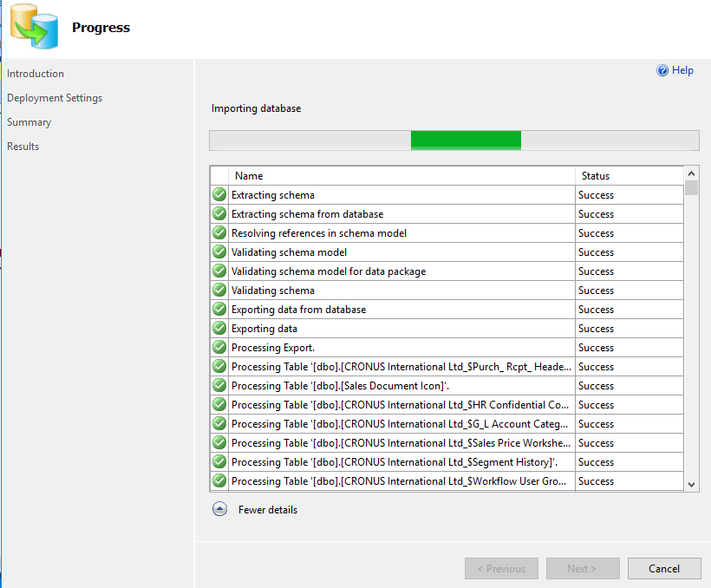Viewport: 711px width, 588px height.
Task: Open the Help link
Action: click(x=682, y=71)
